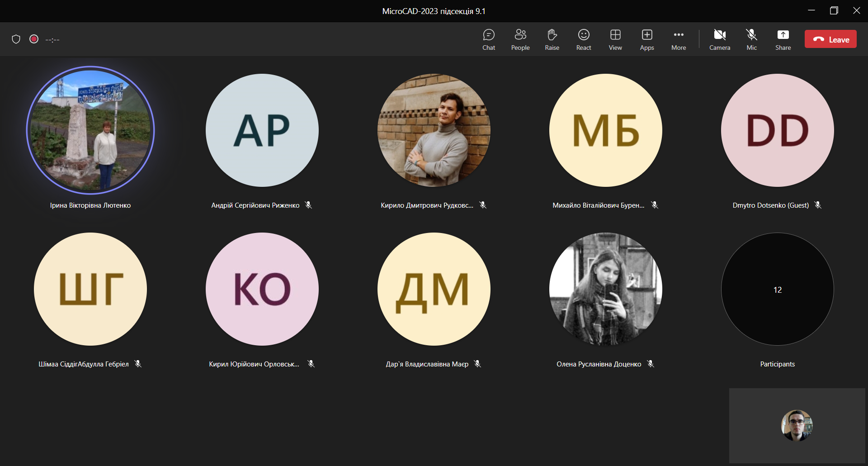Open the More actions menu

tap(679, 39)
